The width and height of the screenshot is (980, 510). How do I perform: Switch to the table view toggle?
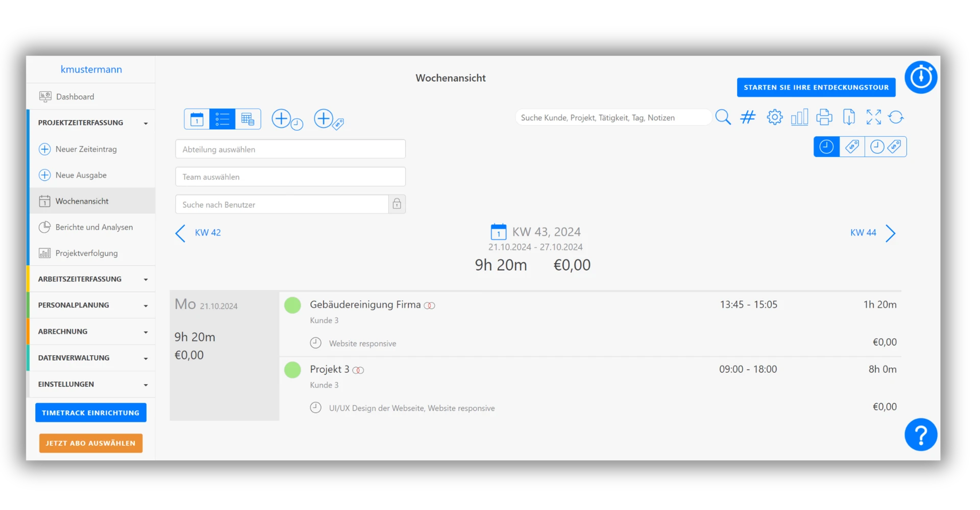pos(248,119)
